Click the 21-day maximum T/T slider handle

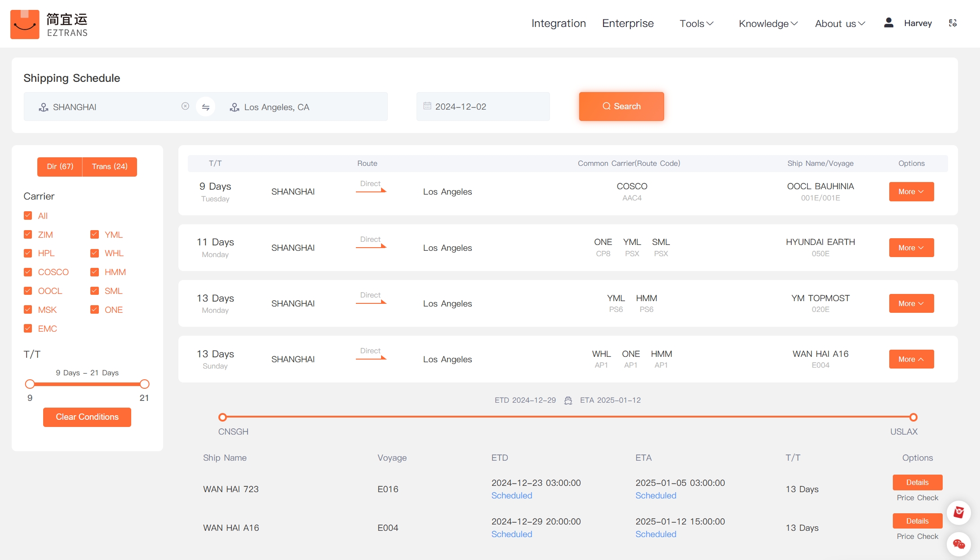click(144, 384)
